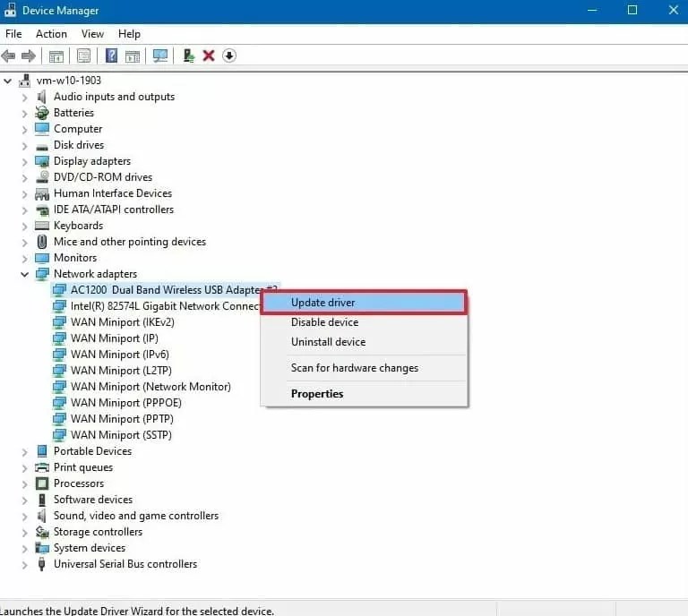
Task: Click Update device driver toolbar icon
Action: [189, 56]
